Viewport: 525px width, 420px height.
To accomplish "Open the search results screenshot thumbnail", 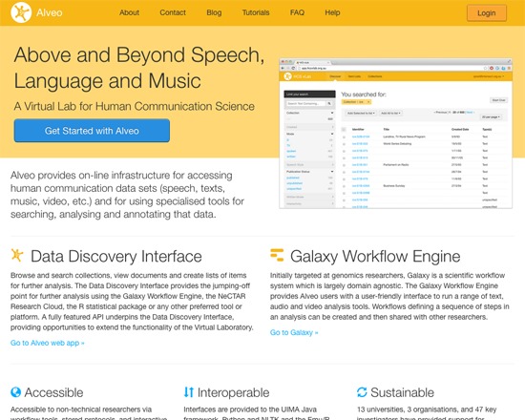I will [x=396, y=134].
